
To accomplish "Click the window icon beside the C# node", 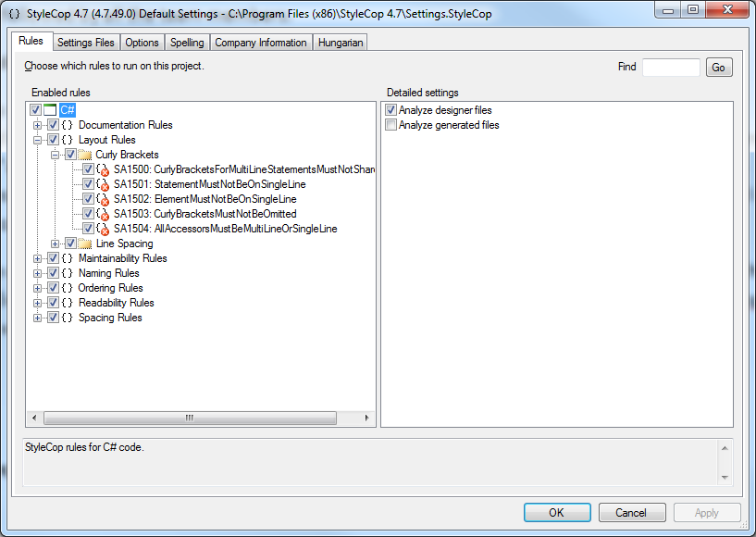I will [50, 110].
